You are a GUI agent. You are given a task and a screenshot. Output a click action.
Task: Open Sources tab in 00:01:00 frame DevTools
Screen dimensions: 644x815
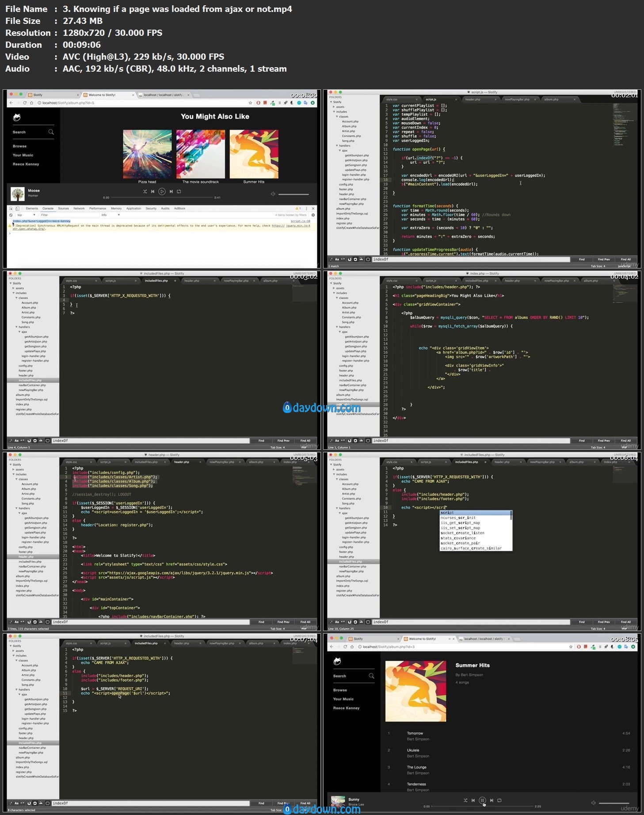[63, 208]
